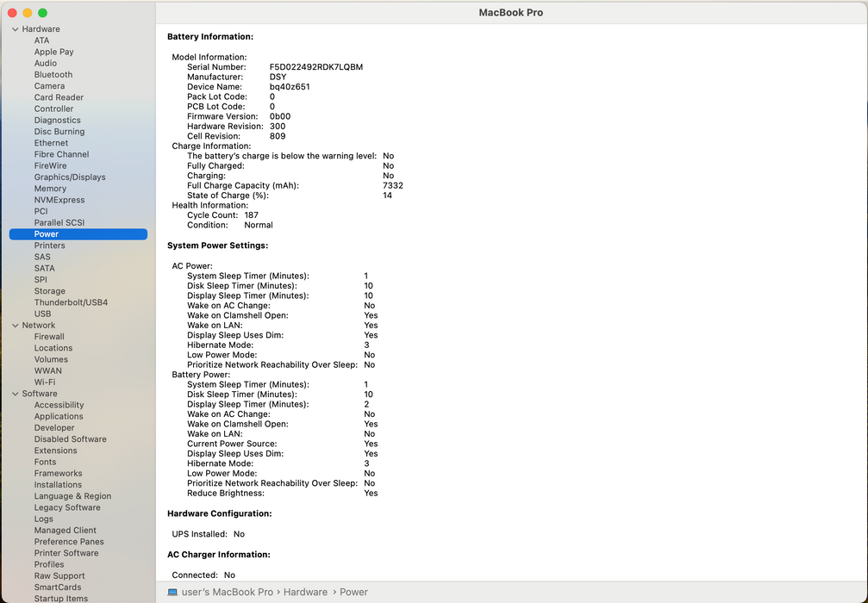Select Disc Burning in the sidebar

[59, 132]
